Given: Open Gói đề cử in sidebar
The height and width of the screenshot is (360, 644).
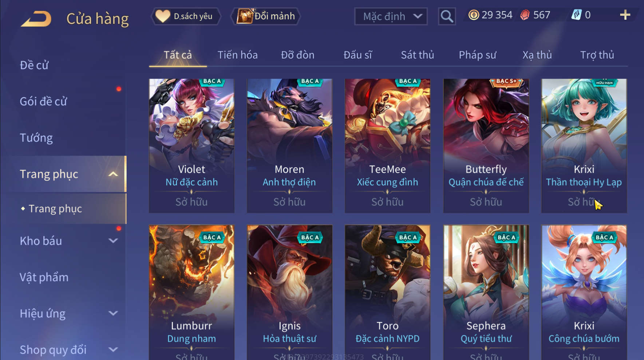Looking at the screenshot, I should click(x=43, y=101).
